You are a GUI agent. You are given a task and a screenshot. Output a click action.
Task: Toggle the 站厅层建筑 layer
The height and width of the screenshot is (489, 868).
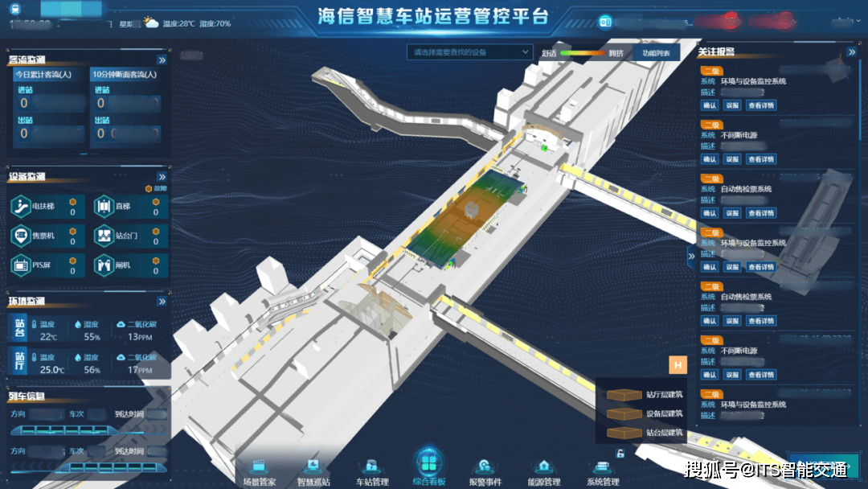pyautogui.click(x=645, y=395)
